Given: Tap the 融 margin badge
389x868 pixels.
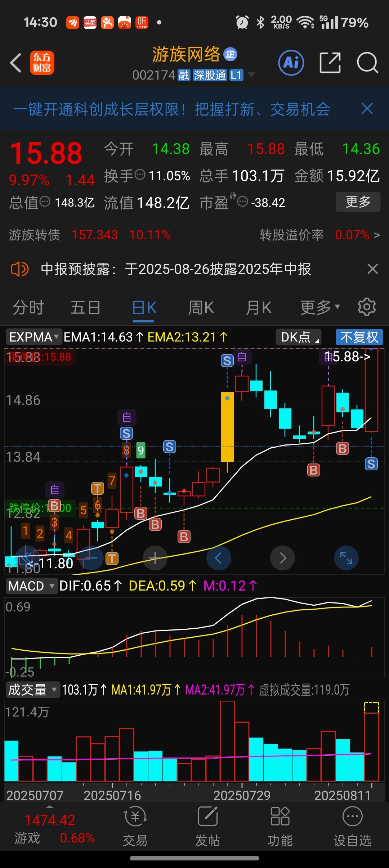Looking at the screenshot, I should pos(184,75).
